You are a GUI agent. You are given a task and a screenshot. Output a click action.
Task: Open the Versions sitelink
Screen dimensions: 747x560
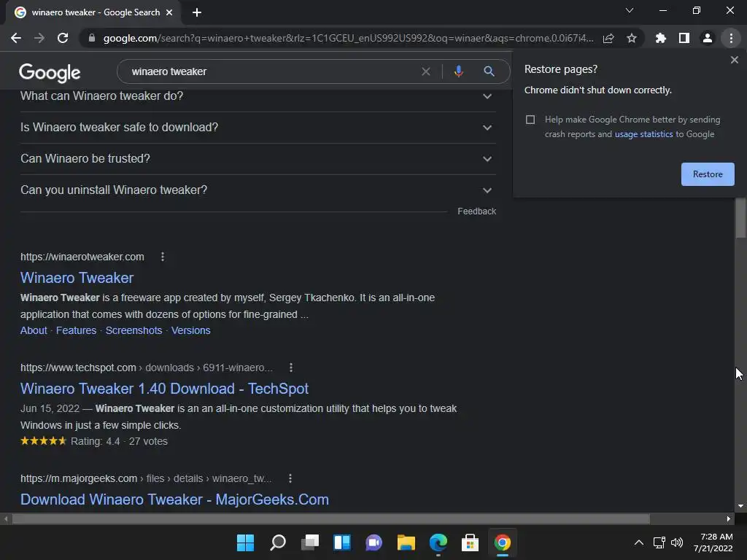[x=190, y=330]
